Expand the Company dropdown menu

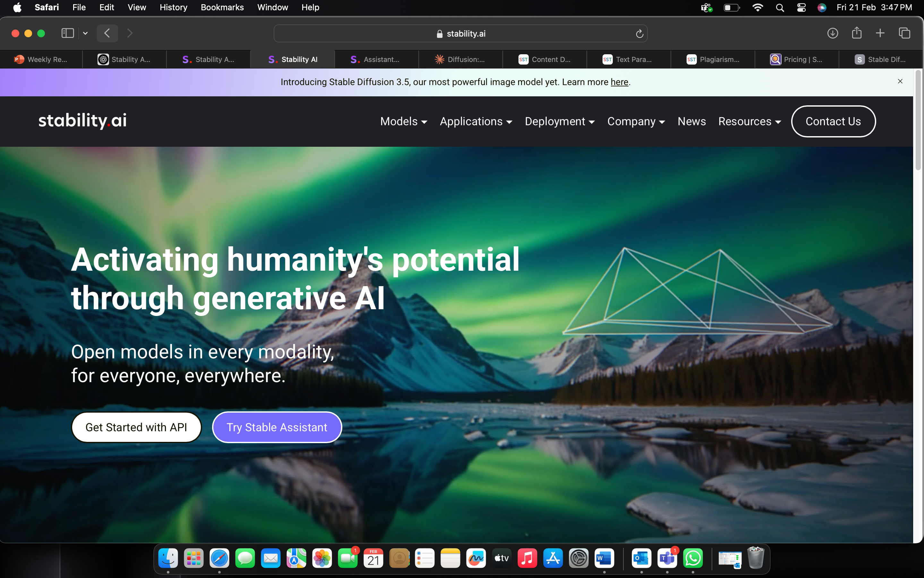coord(636,122)
